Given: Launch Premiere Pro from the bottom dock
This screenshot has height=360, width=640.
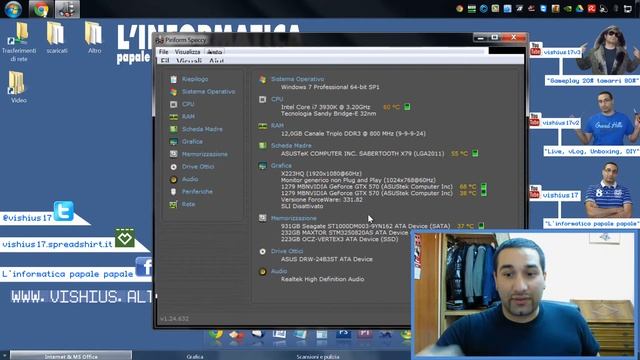Looking at the screenshot, I should 364,334.
